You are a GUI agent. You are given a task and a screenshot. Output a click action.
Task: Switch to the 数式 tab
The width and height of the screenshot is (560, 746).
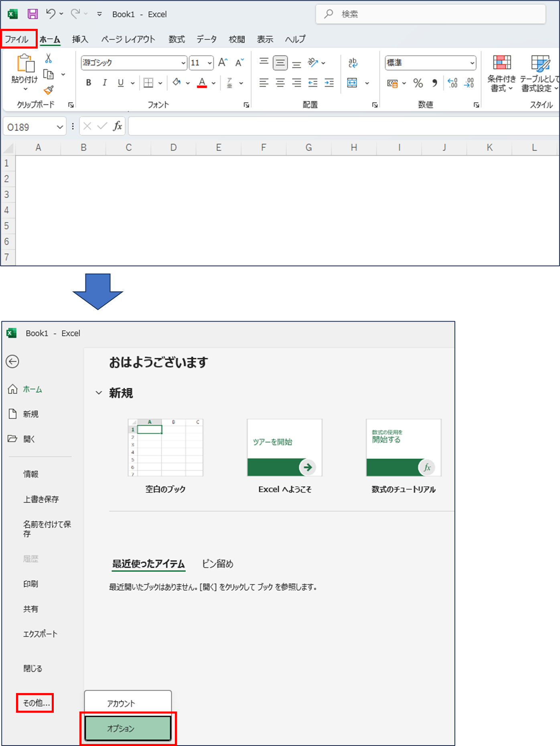point(177,39)
